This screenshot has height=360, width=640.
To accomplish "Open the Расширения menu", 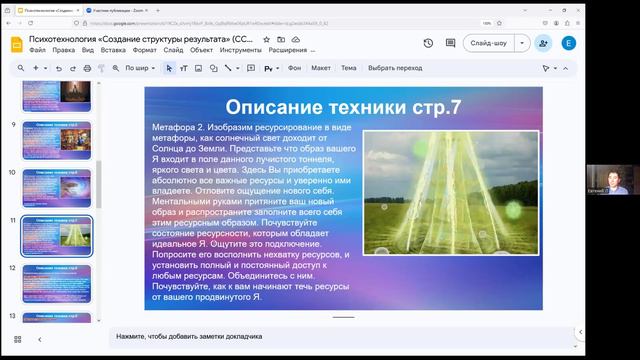I will (x=288, y=50).
